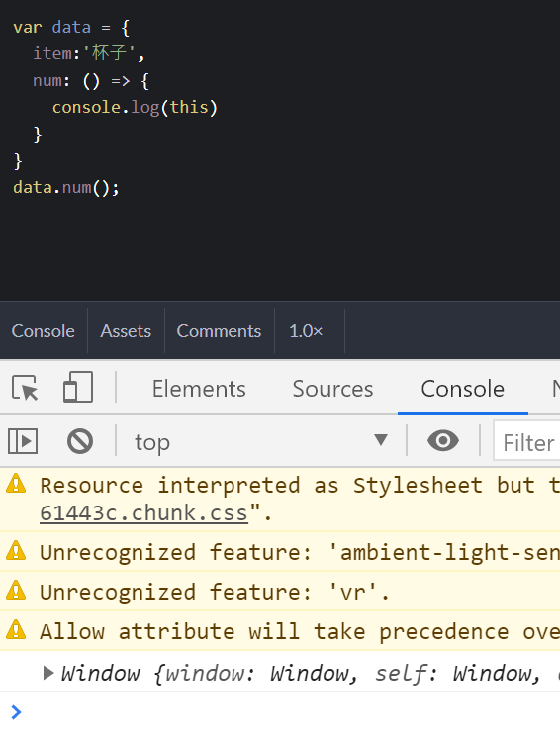Click the 'vr' feature warning icon
The image size is (560, 738).
[x=16, y=591]
